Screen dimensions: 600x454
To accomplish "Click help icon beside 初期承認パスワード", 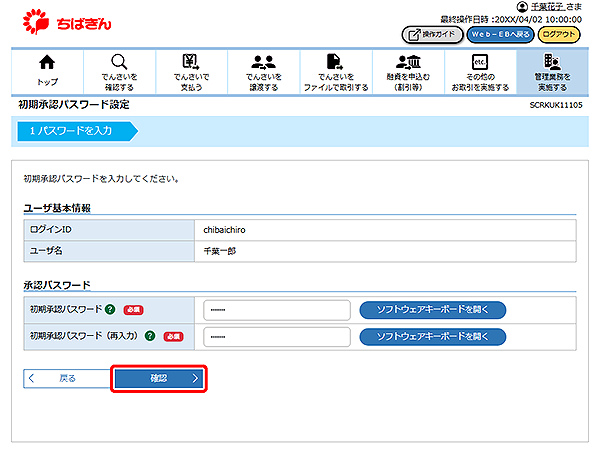I will point(109,310).
